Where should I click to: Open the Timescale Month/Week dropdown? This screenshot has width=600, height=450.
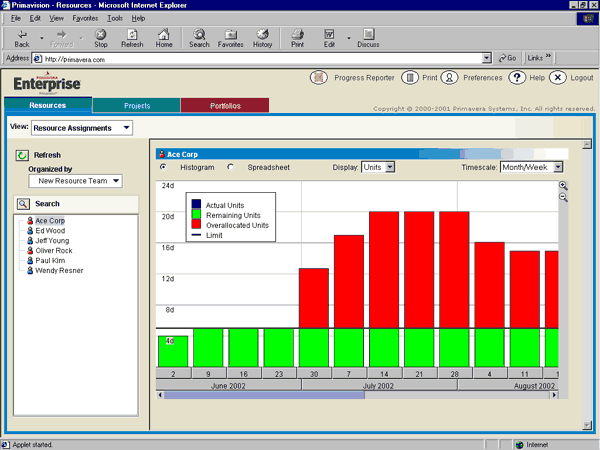(x=532, y=167)
